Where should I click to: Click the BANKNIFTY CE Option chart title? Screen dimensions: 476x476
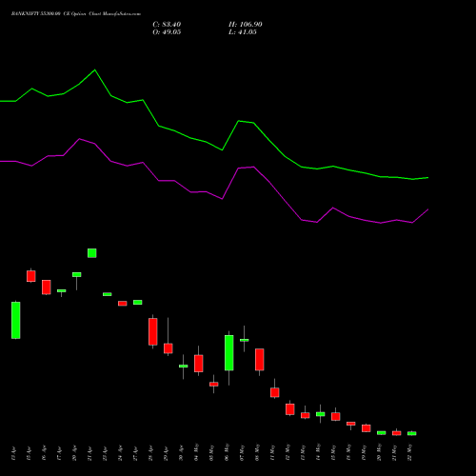click(x=76, y=14)
